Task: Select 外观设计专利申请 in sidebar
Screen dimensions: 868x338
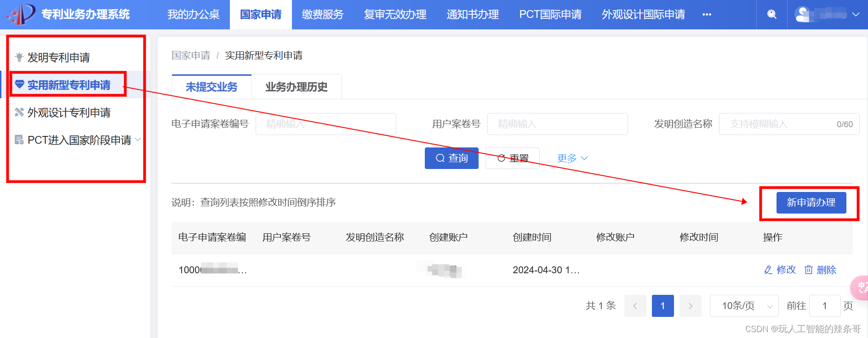Action: click(69, 113)
